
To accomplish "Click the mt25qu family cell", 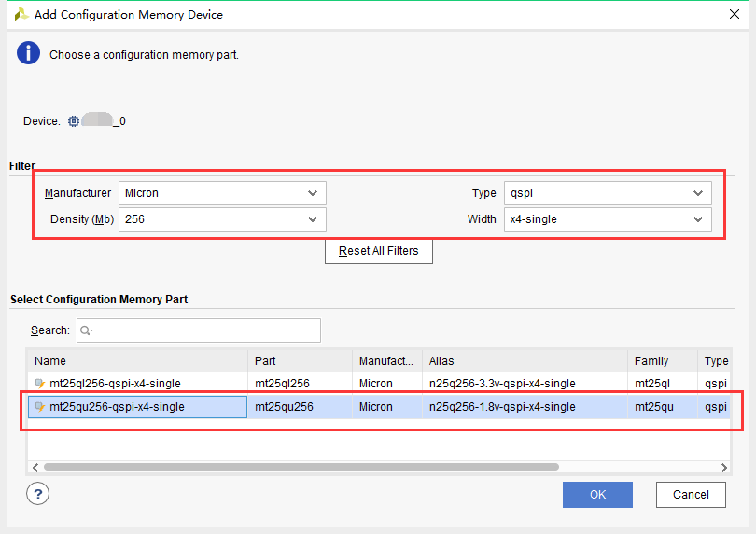I will pyautogui.click(x=662, y=407).
